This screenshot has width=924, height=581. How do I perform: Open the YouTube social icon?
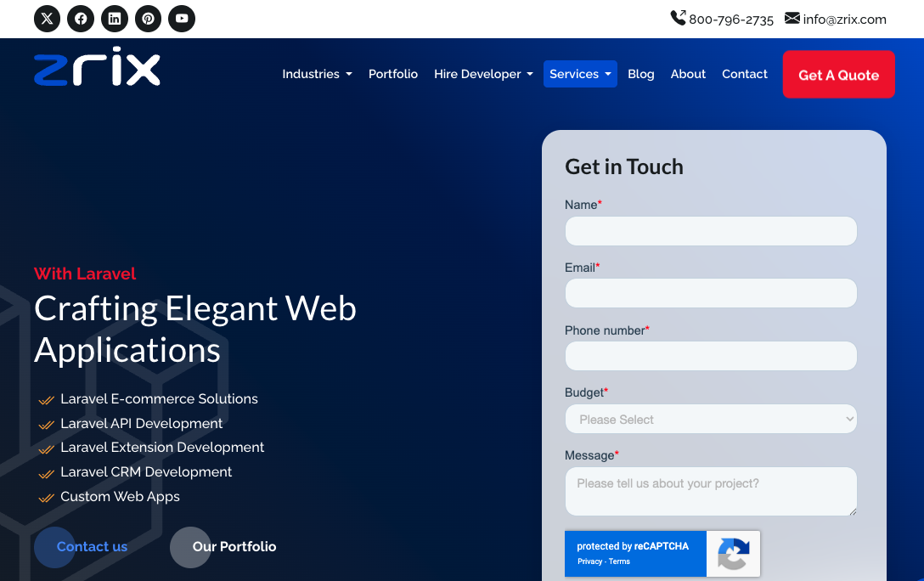pos(182,19)
